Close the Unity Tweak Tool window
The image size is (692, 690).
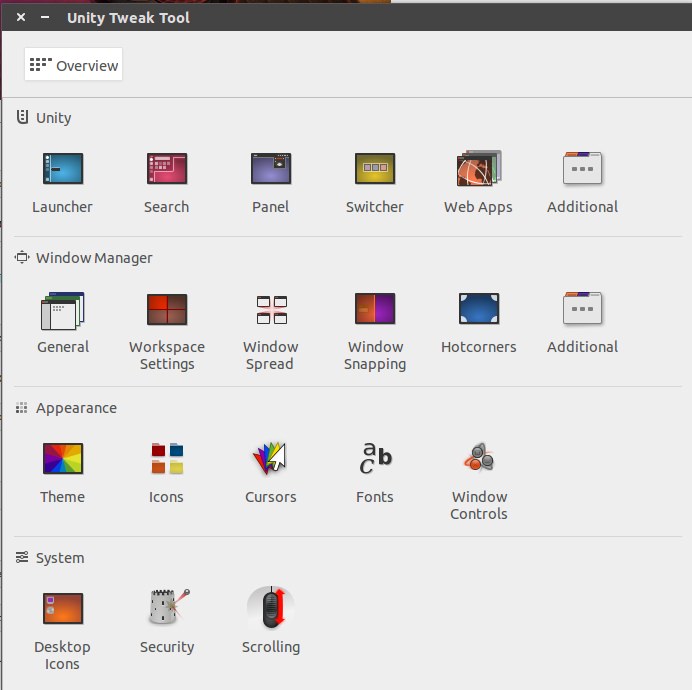(21, 17)
